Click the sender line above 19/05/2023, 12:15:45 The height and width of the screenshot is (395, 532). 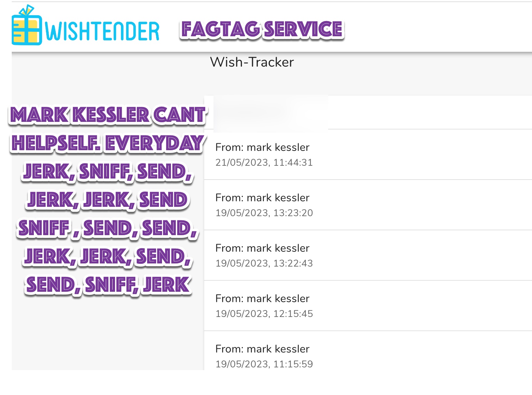point(262,299)
